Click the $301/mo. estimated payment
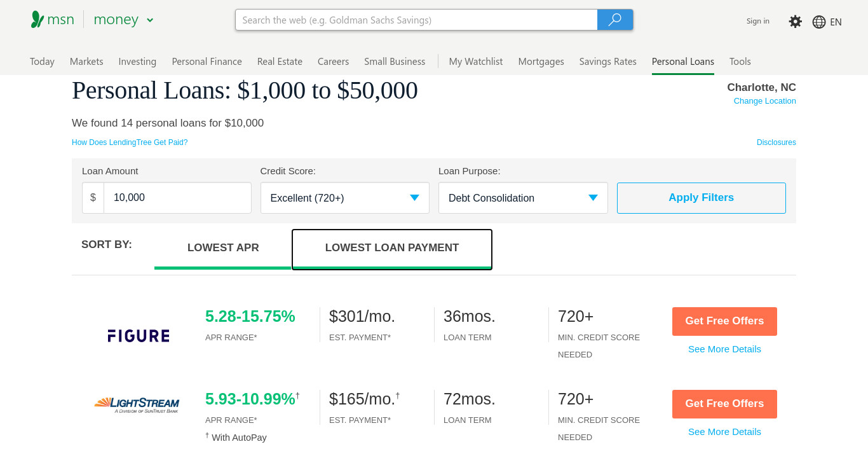868x463 pixels. coord(362,316)
